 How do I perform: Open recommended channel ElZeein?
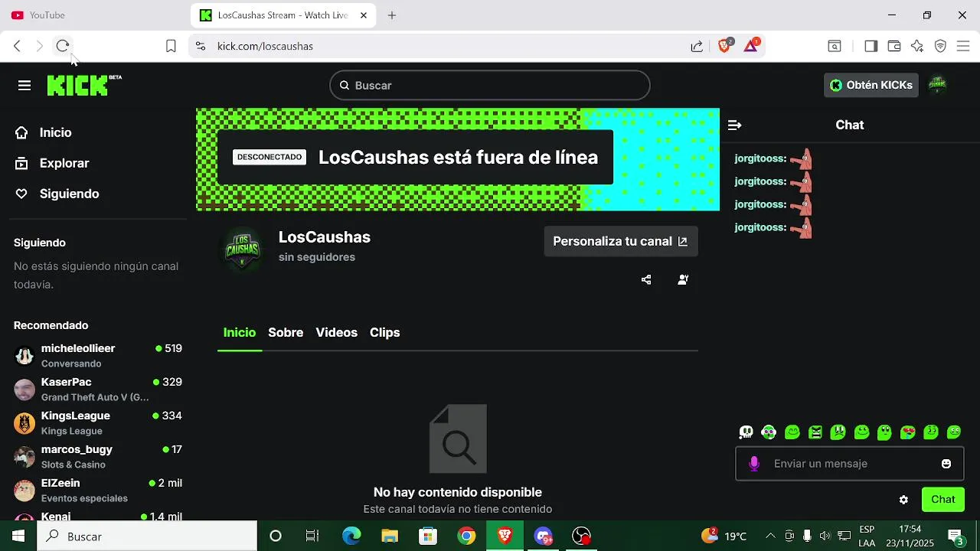coord(98,491)
